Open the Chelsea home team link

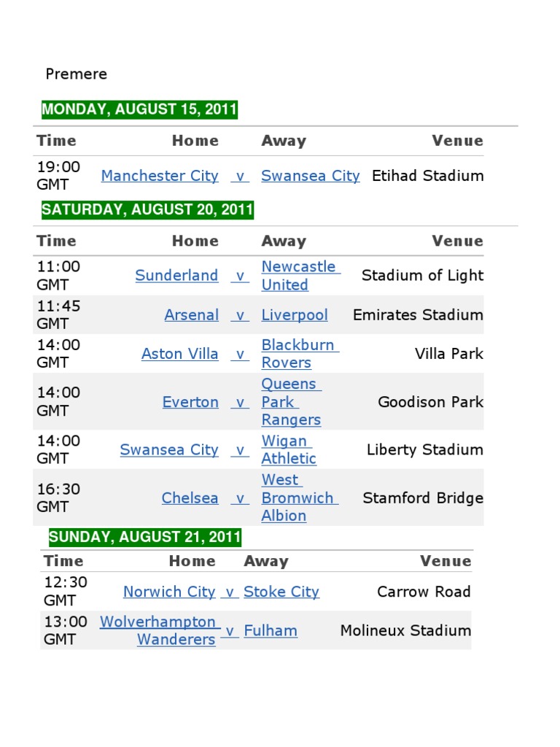190,498
